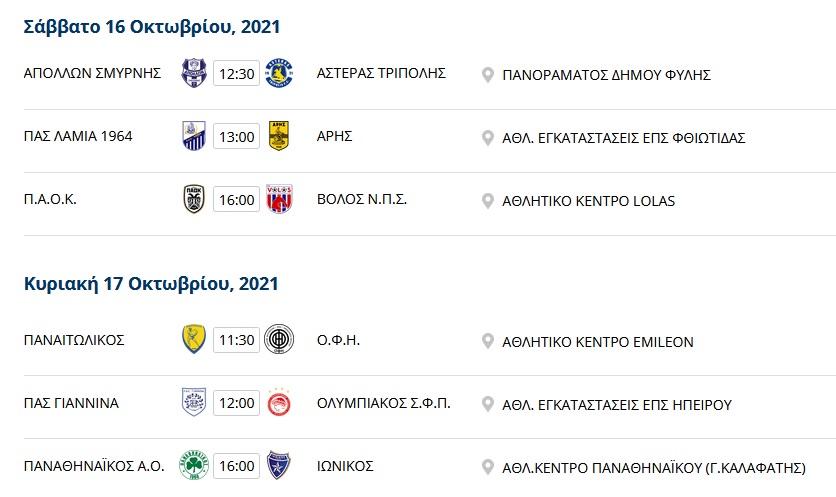Open the ΑΣΤΕΡΑΣ ΤΡΙΠΟΛΗΣ team link
The width and height of the screenshot is (836, 497).
click(x=381, y=73)
